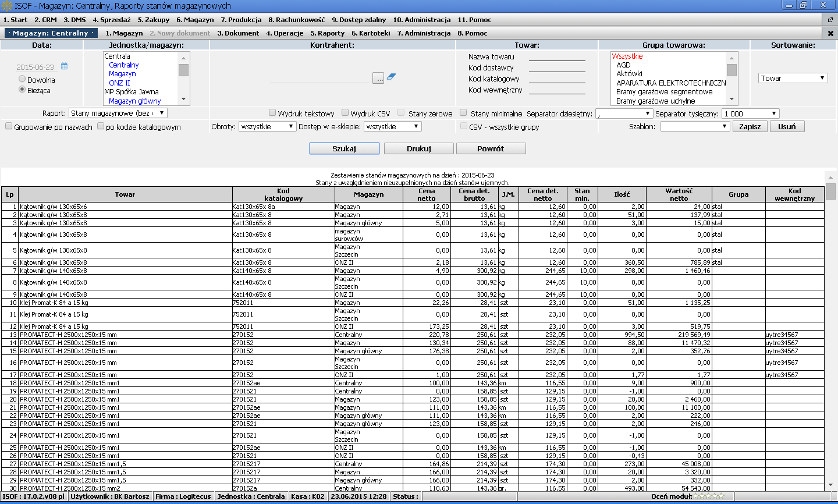This screenshot has width=838, height=504.
Task: Select Aktówki in the Grupa towarowa list
Action: [630, 73]
